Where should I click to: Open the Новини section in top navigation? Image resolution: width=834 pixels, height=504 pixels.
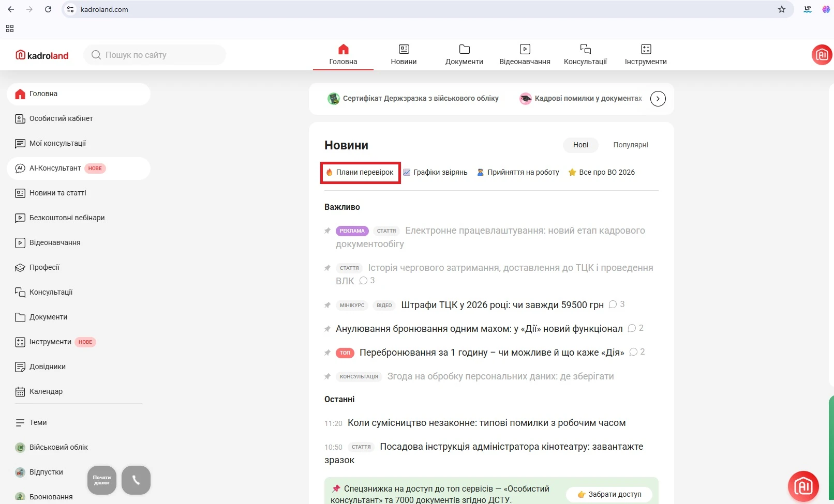pos(404,55)
